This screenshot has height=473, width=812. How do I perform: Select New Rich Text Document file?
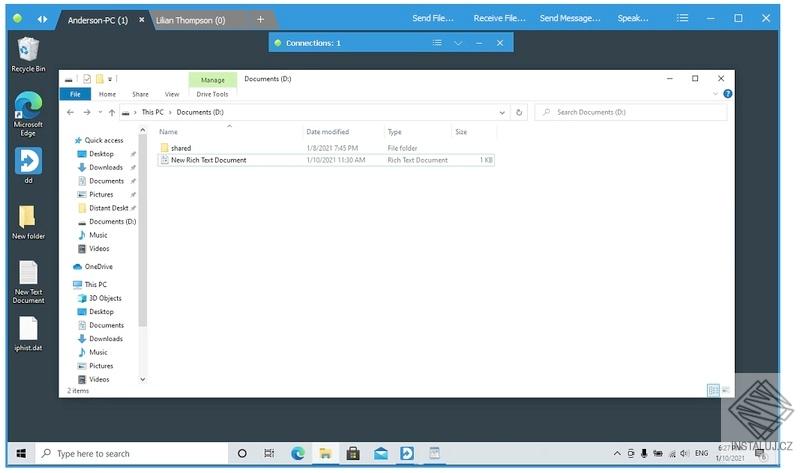coord(326,160)
